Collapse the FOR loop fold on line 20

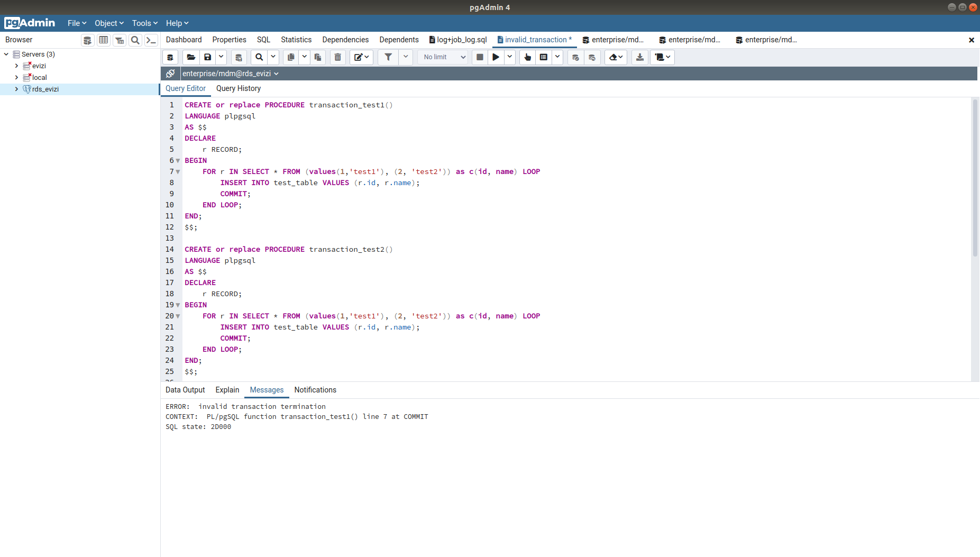point(178,316)
